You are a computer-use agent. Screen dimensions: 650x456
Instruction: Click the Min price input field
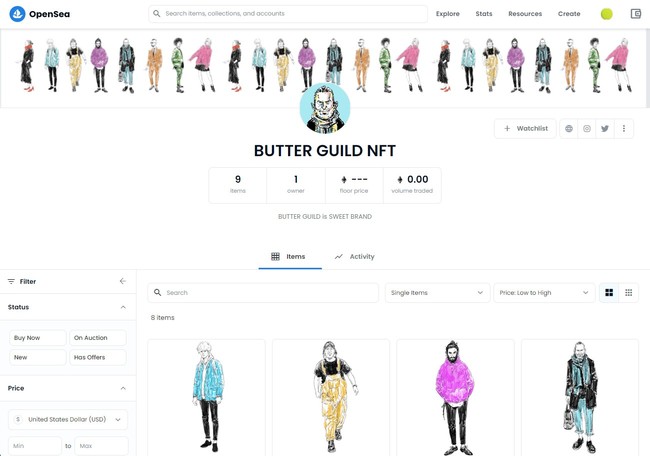35,446
